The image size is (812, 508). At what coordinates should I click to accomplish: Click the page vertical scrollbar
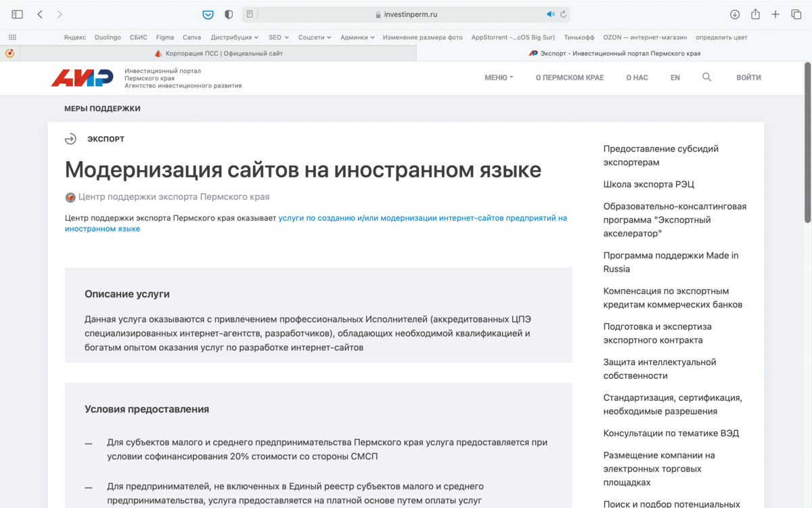(x=807, y=142)
